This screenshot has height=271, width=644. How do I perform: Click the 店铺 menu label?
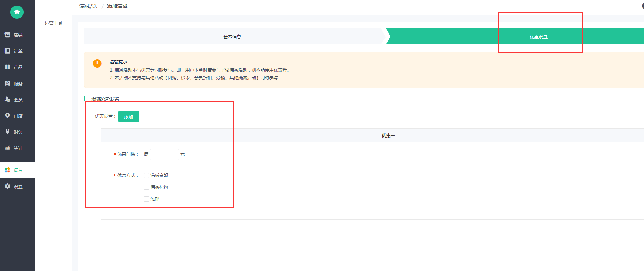tap(18, 35)
